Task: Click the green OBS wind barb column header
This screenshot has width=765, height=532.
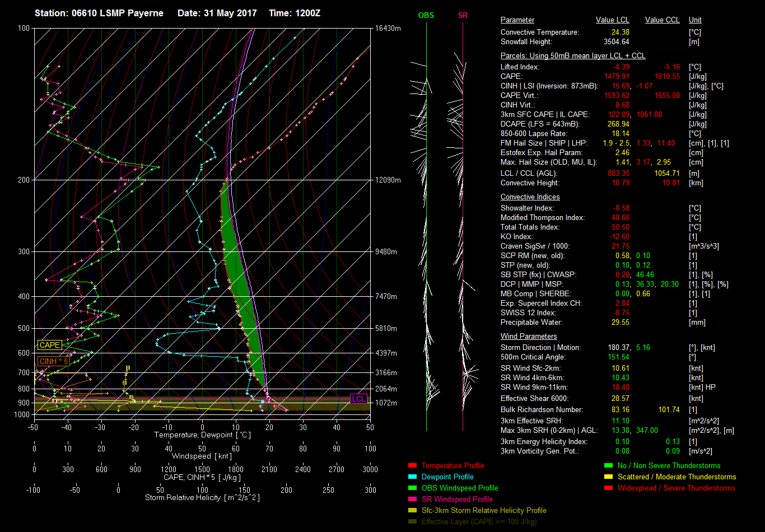Action: point(426,16)
